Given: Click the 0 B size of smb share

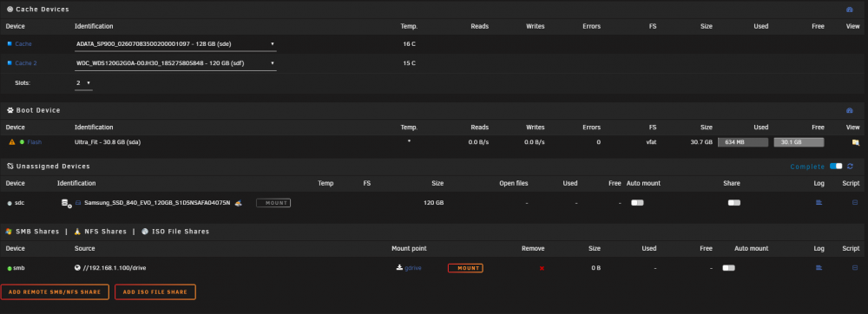Looking at the screenshot, I should click(x=595, y=268).
